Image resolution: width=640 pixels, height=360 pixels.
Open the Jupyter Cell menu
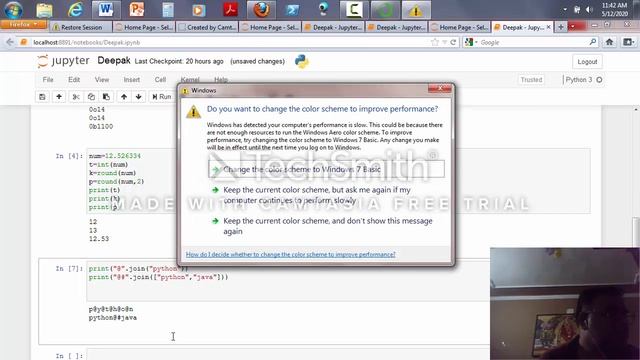(x=160, y=80)
